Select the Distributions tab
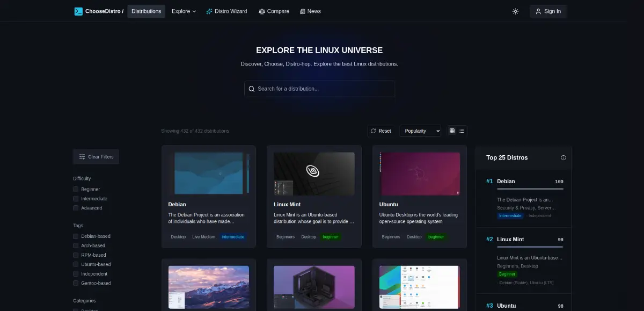Image resolution: width=644 pixels, height=311 pixels. [146, 11]
